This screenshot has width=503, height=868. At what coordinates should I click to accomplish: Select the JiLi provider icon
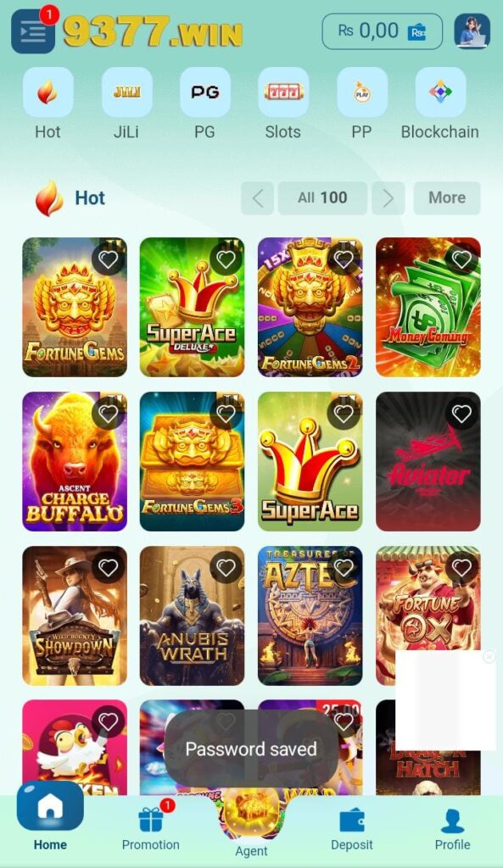coord(126,92)
